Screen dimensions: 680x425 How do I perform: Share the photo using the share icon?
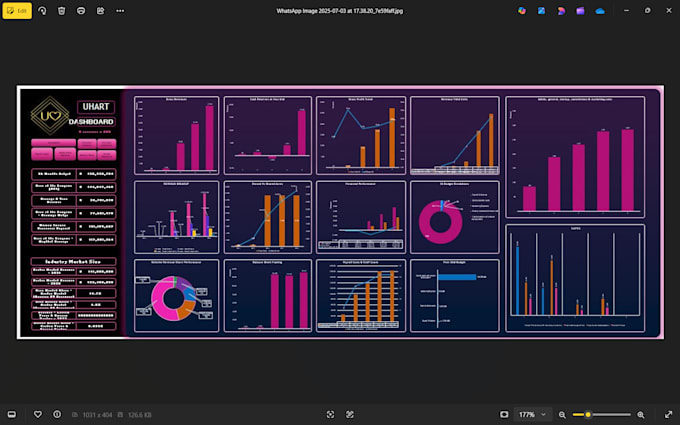pos(101,11)
